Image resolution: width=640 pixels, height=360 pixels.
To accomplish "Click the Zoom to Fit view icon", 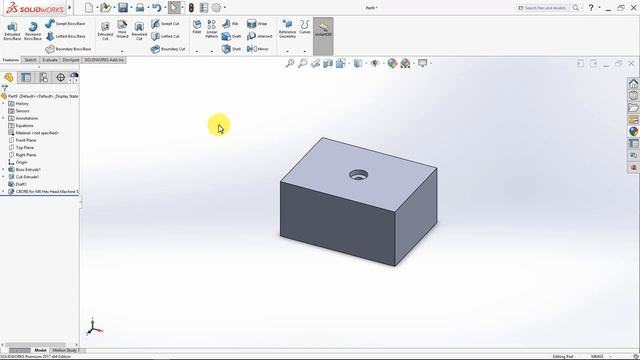I will (x=290, y=63).
